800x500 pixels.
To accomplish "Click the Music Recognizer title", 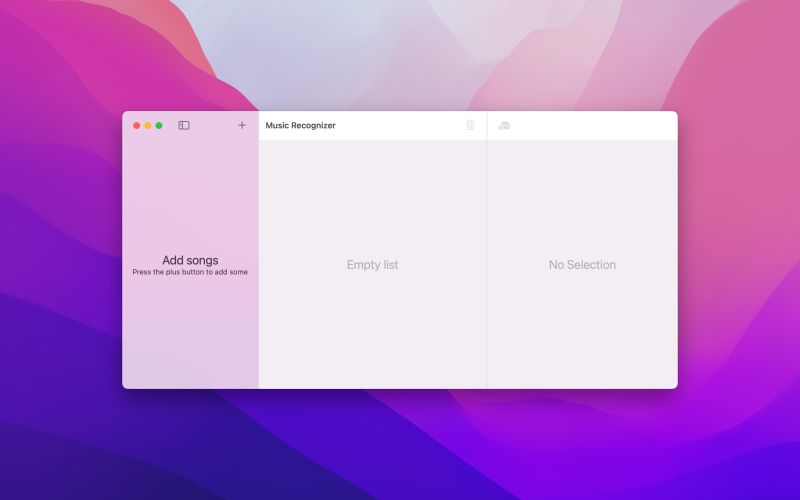I will pos(301,126).
